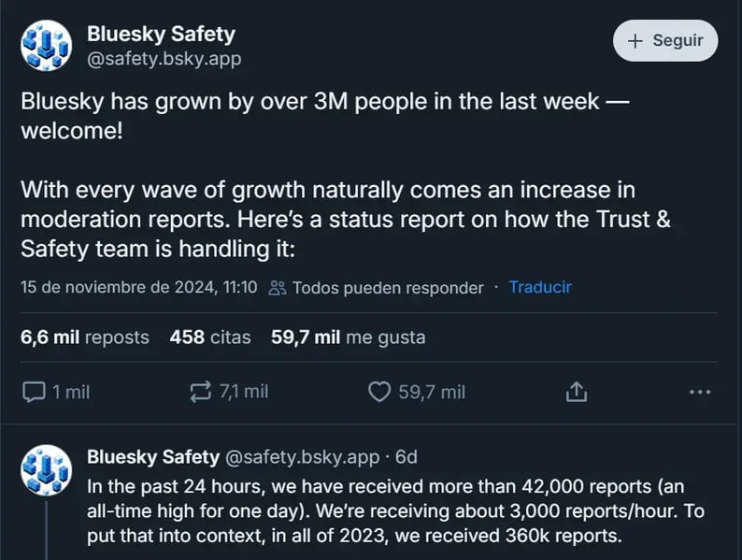
Task: Open the three-dot more options menu
Action: [700, 392]
